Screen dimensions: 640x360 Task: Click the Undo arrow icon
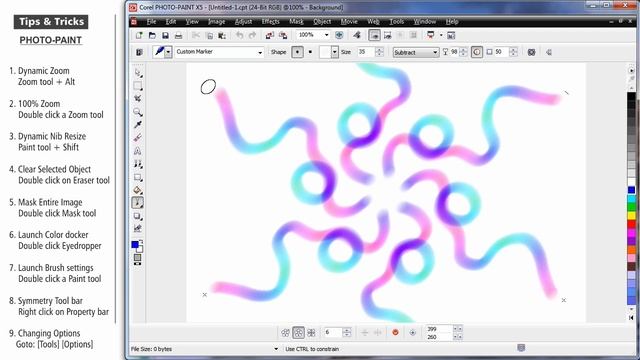[x=240, y=36]
